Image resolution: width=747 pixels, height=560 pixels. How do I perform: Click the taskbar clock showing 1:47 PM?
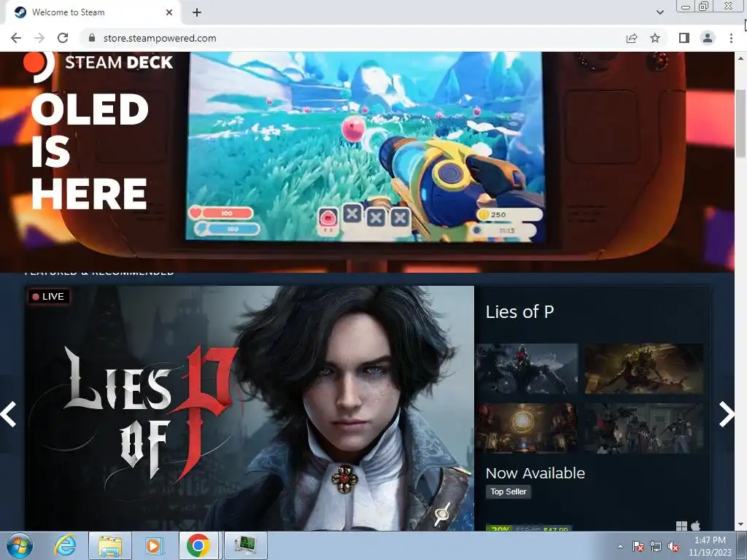[710, 546]
